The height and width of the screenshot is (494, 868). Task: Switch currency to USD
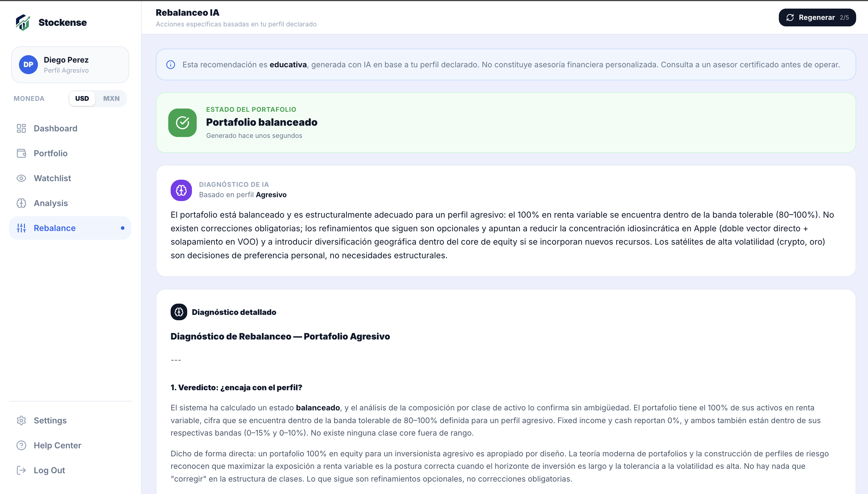(x=82, y=98)
